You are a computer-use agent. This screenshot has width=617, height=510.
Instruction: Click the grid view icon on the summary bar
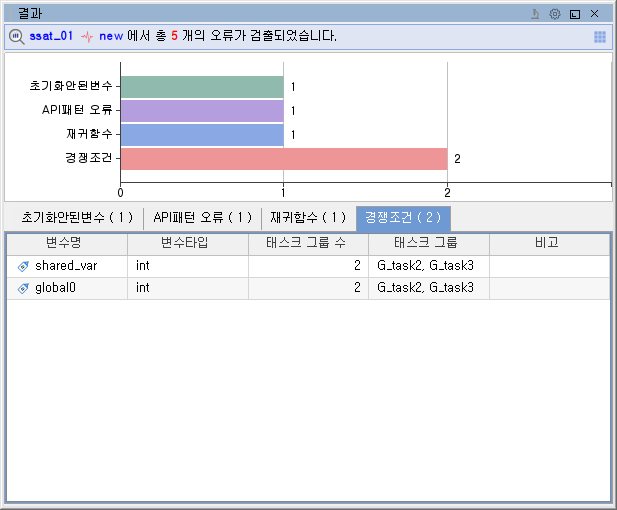pos(600,37)
